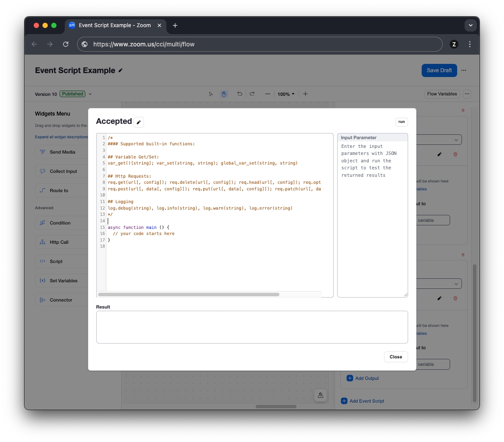Run the Accepted script
This screenshot has width=504, height=442.
(x=401, y=122)
